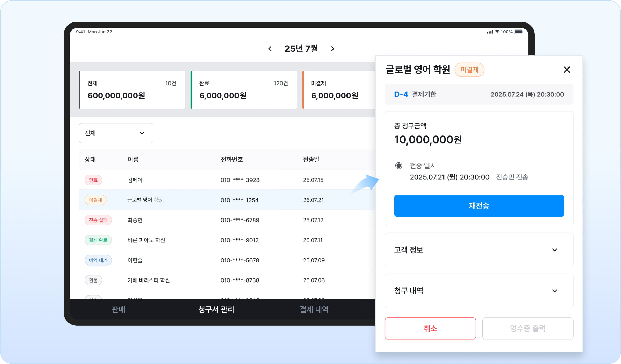The width and height of the screenshot is (621, 364).
Task: Click the 25.07.12 send date
Action: tap(313, 220)
